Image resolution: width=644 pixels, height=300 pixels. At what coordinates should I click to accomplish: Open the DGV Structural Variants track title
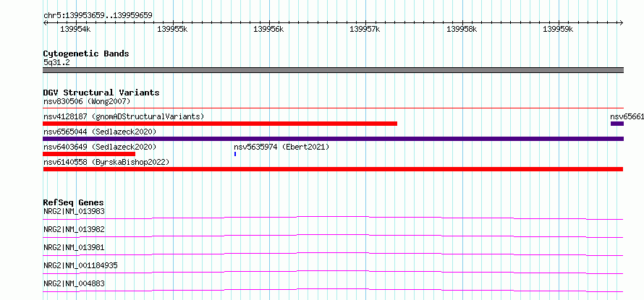coord(101,93)
